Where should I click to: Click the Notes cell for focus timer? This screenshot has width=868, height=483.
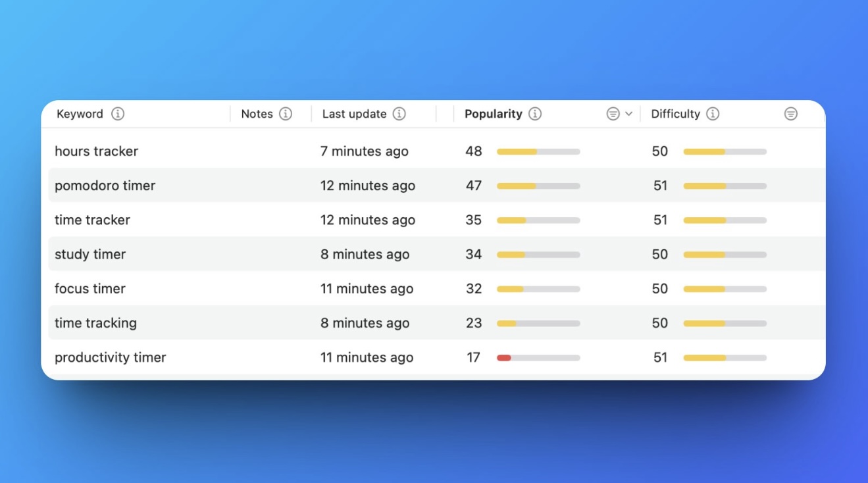tap(270, 289)
